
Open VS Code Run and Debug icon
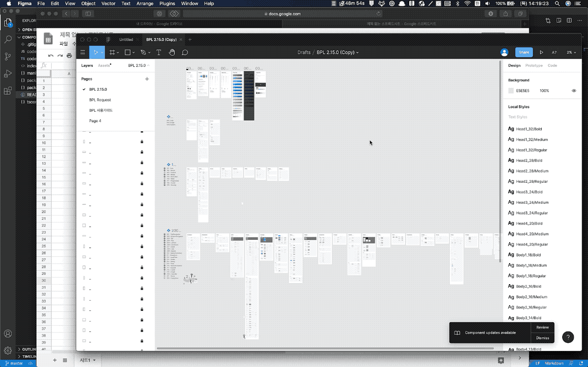click(8, 74)
